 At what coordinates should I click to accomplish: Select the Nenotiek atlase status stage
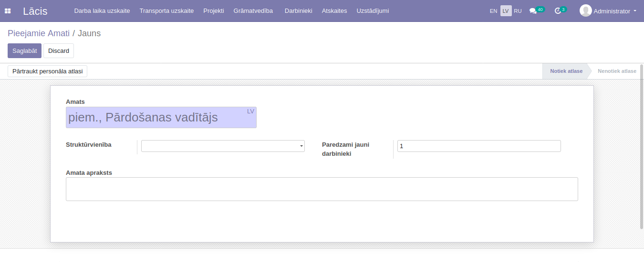tap(617, 71)
